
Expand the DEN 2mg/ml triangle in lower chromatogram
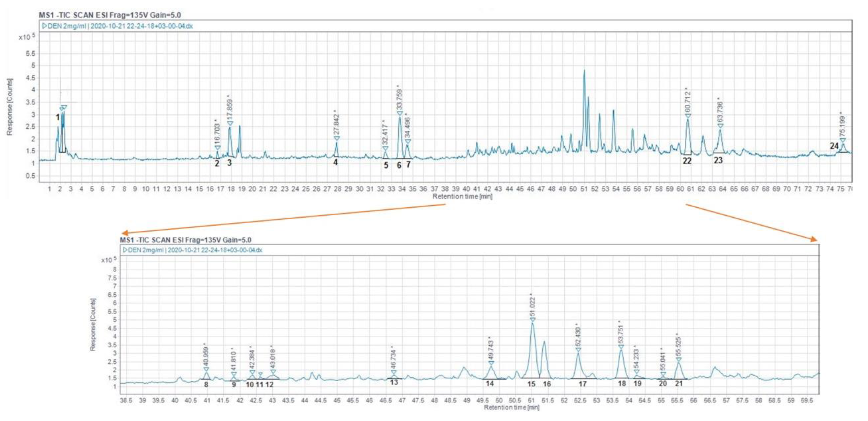[125, 250]
